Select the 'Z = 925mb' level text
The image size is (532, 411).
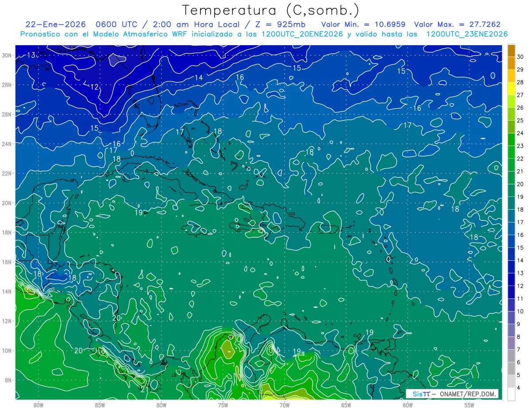(281, 25)
